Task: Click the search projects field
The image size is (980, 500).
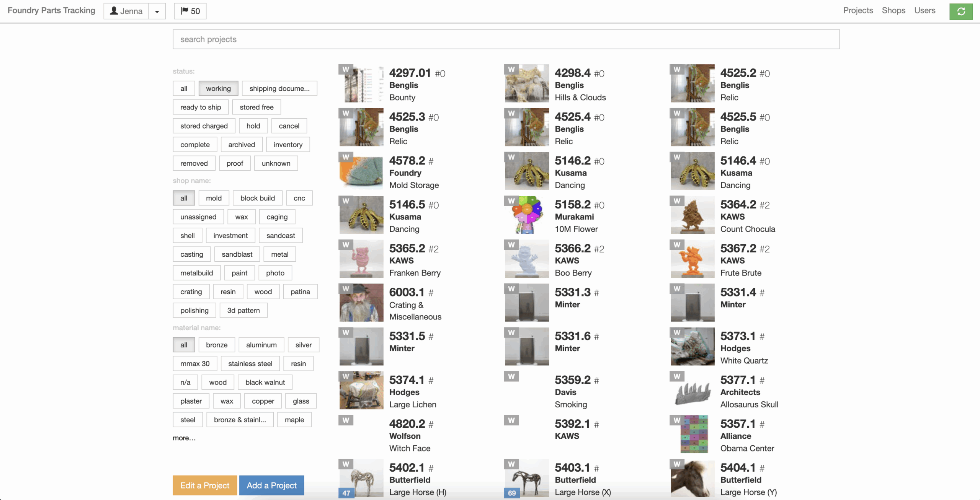Action: pyautogui.click(x=506, y=39)
